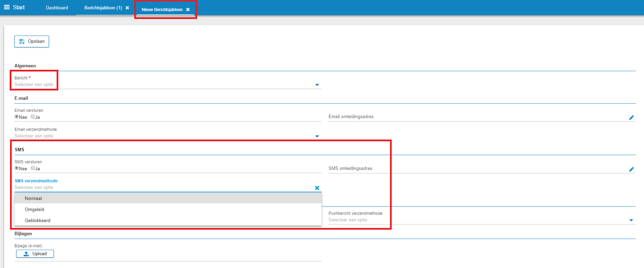Choose Omgeleid from the SMS method list

[35, 209]
